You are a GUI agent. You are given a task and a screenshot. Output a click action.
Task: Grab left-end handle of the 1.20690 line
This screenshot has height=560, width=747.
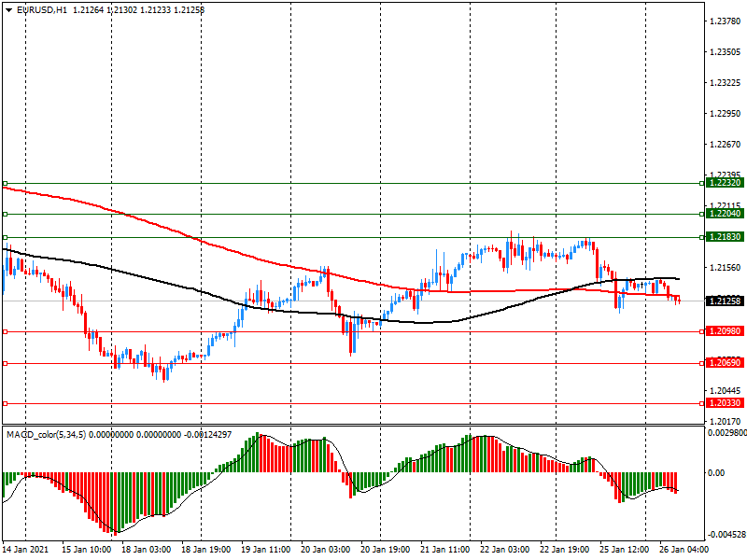tap(6, 363)
